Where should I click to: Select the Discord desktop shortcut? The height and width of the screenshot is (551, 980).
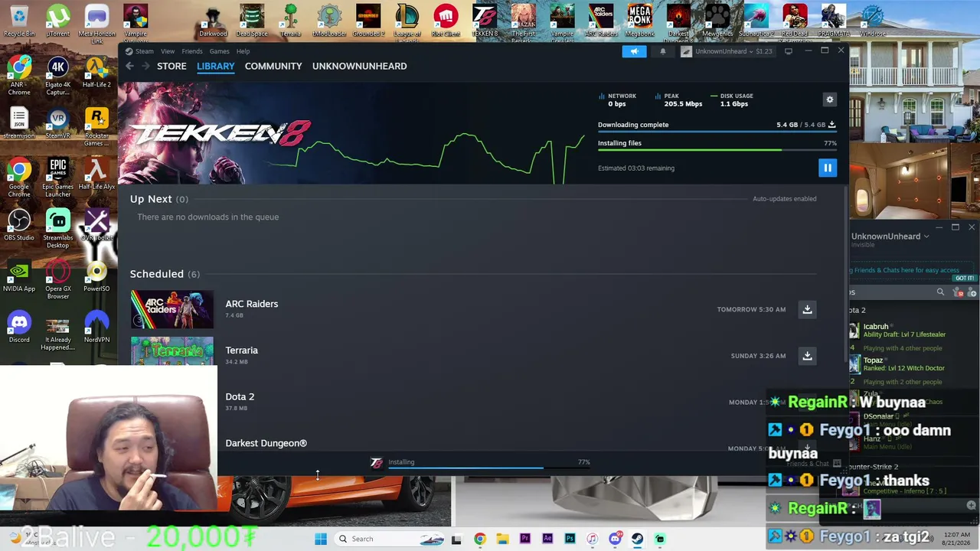tap(19, 328)
